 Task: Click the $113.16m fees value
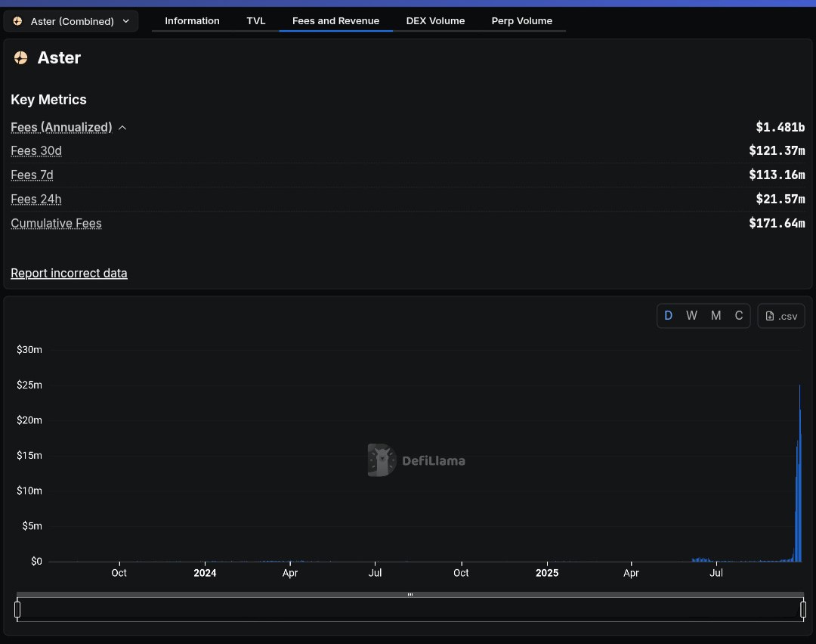(777, 175)
